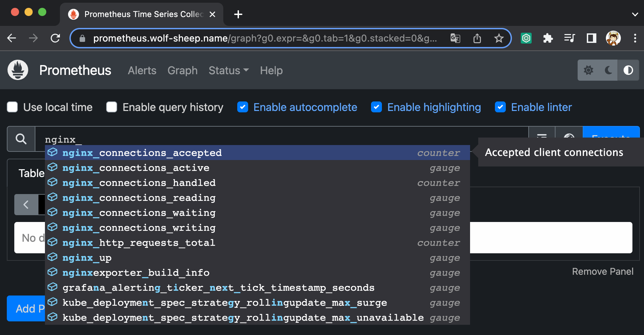Select nginx_http_requests_total suggestion

(257, 242)
